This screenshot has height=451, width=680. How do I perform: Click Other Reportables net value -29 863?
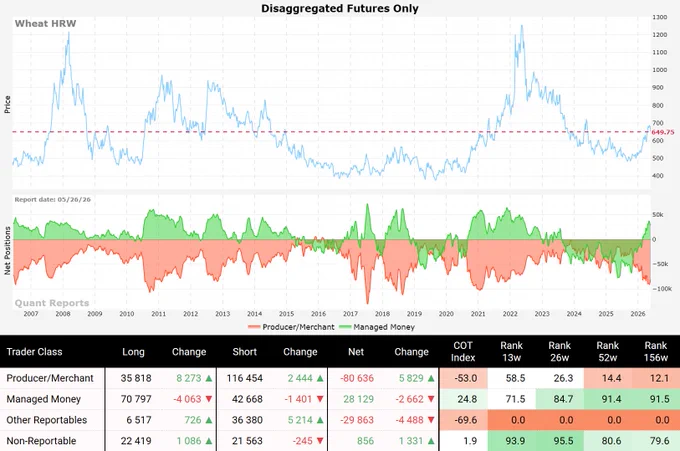pyautogui.click(x=357, y=420)
